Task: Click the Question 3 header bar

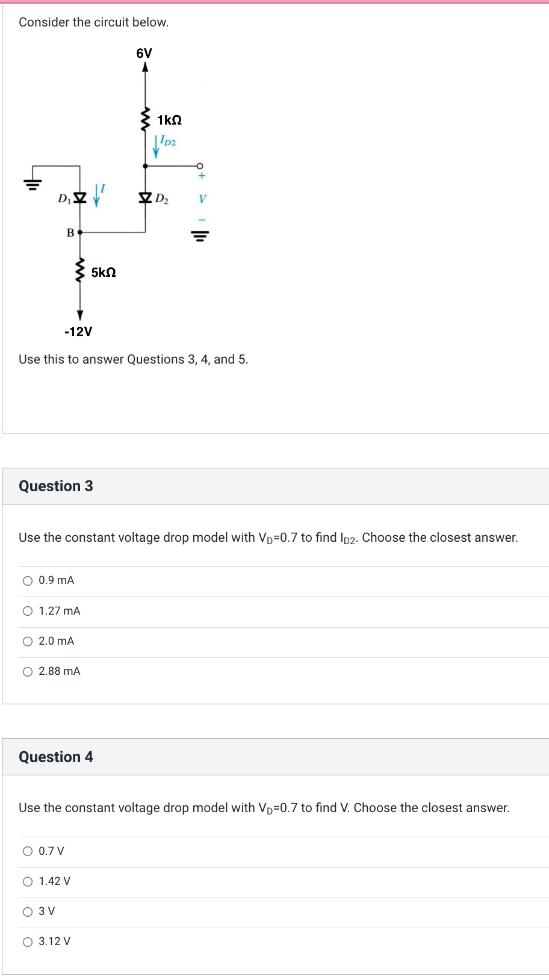Action: pos(56,486)
